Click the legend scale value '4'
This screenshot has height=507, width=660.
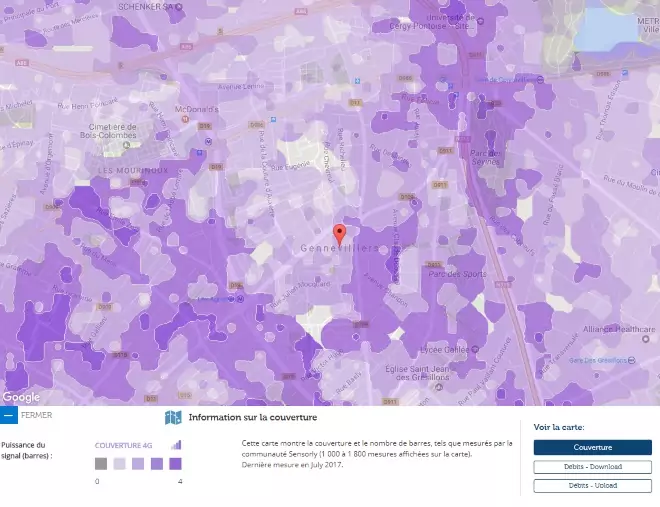pyautogui.click(x=180, y=481)
